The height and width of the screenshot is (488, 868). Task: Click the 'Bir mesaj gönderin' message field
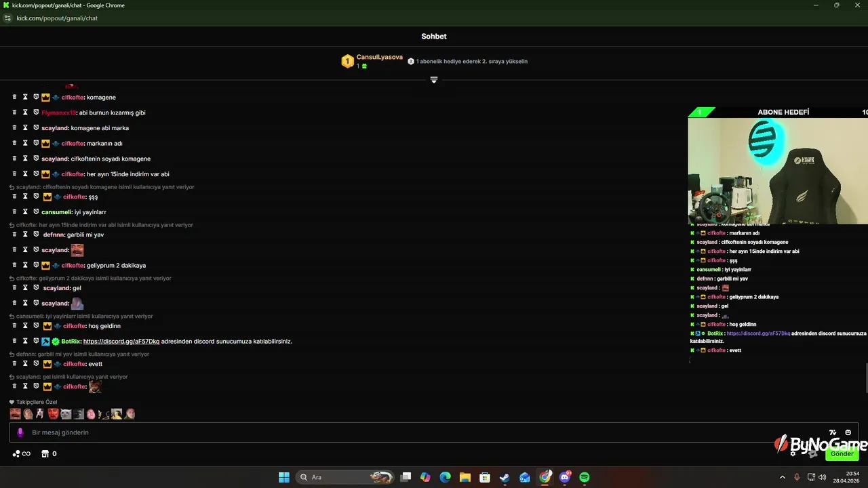[434, 432]
